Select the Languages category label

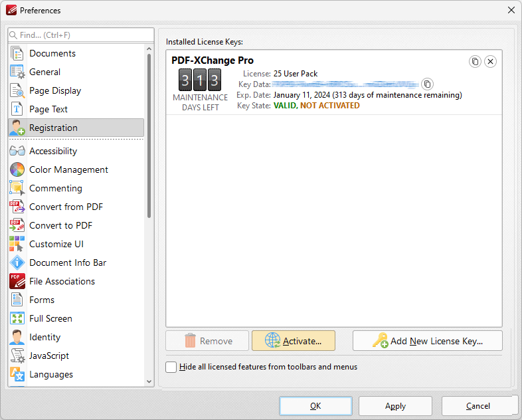51,374
